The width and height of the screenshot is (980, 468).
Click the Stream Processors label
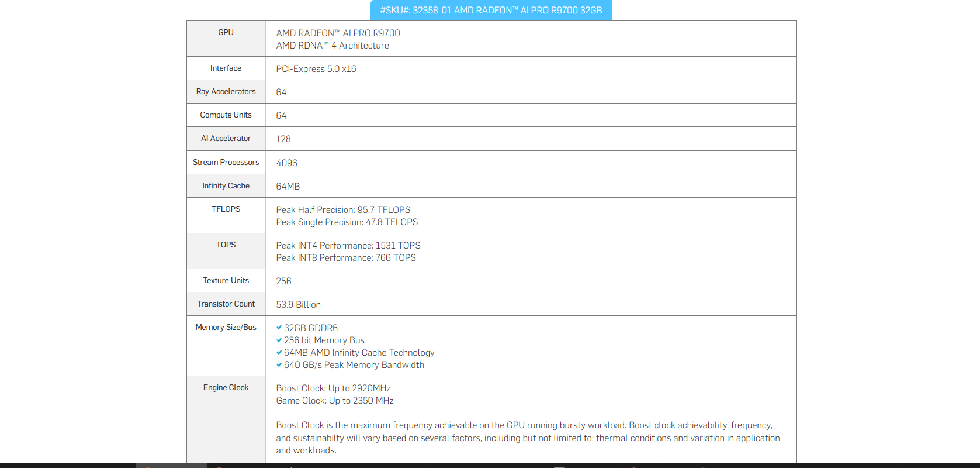[x=226, y=163]
